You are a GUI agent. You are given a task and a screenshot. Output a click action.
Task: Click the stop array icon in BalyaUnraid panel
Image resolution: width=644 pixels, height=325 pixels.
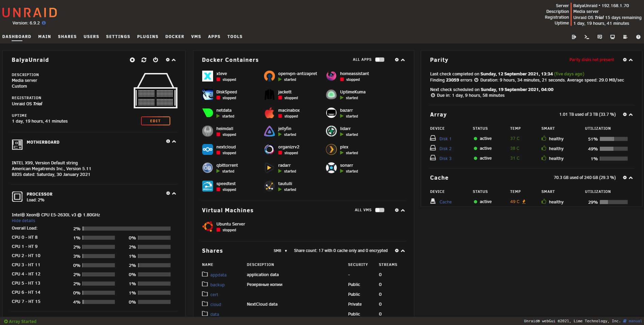coord(132,60)
